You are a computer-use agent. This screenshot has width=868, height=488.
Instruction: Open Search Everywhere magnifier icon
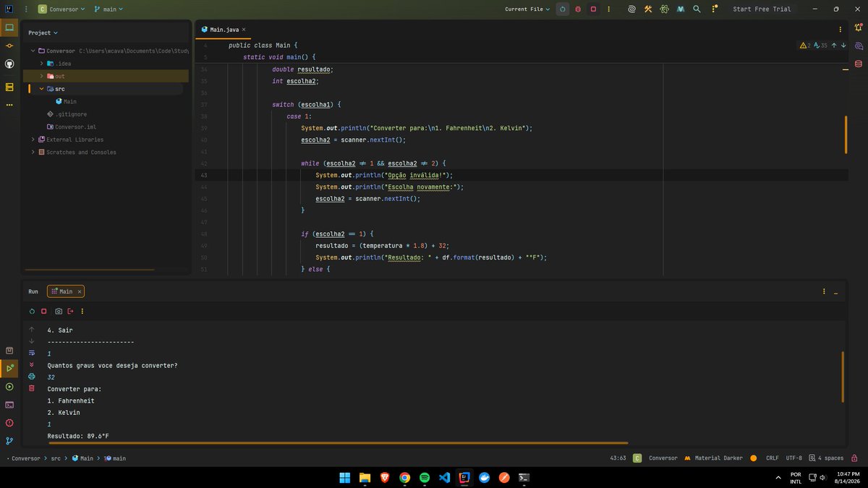(697, 9)
